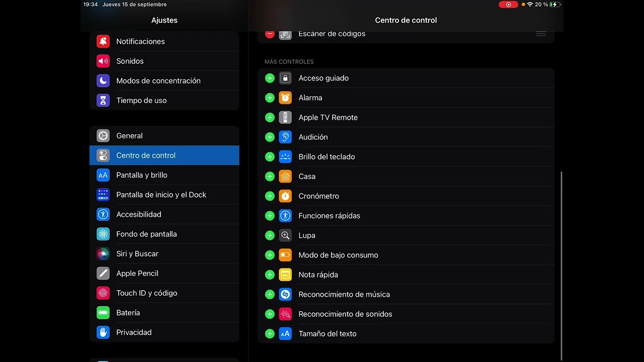
Task: Tap green plus for Reconocimiento de música
Action: coord(270,294)
